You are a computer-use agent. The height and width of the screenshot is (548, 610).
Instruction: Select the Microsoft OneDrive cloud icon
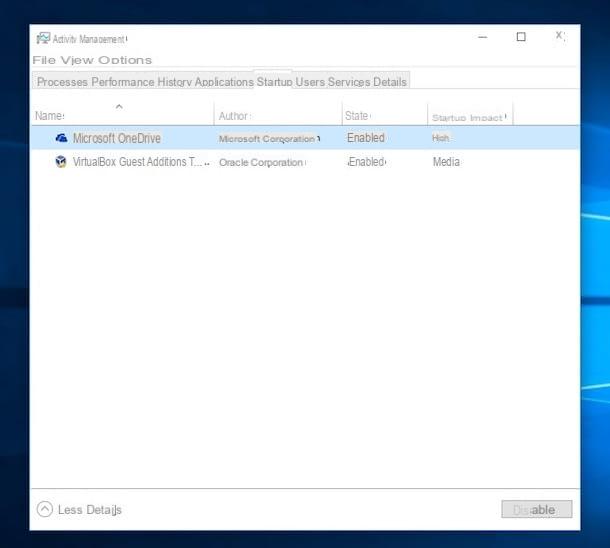click(61, 138)
